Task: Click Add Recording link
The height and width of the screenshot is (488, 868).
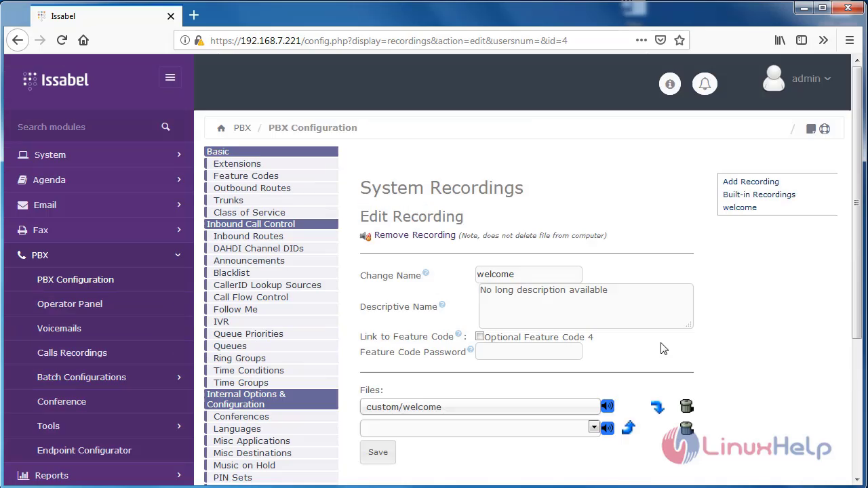Action: [751, 182]
